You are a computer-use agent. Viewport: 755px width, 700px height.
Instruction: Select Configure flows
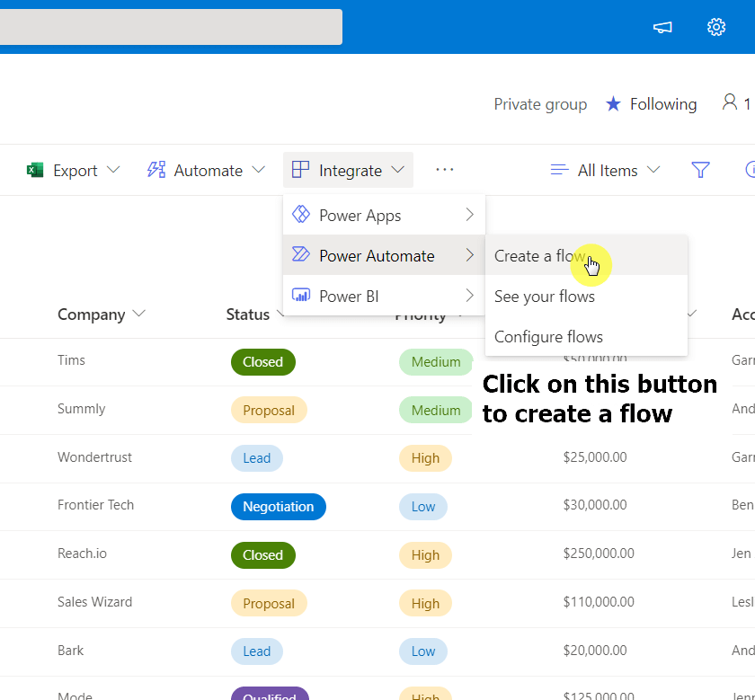point(586,336)
